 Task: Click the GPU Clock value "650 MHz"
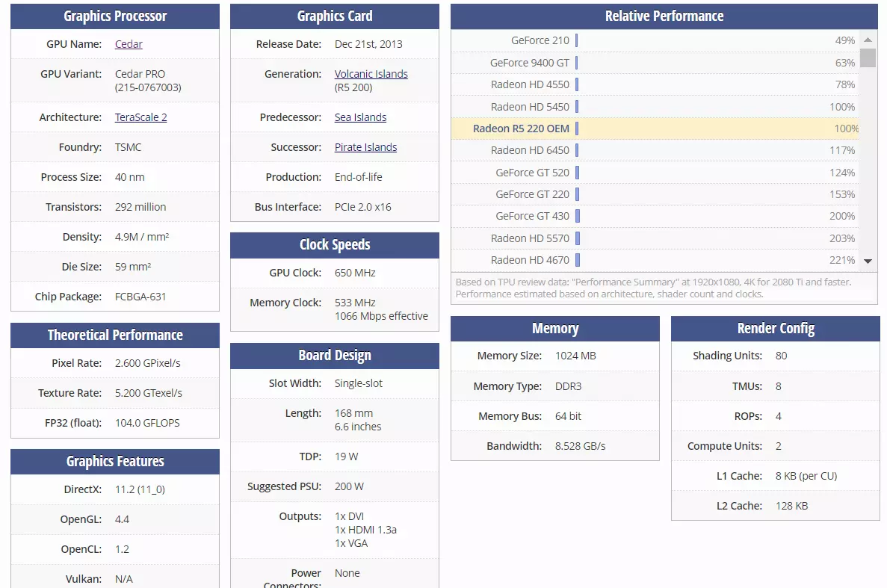click(355, 273)
